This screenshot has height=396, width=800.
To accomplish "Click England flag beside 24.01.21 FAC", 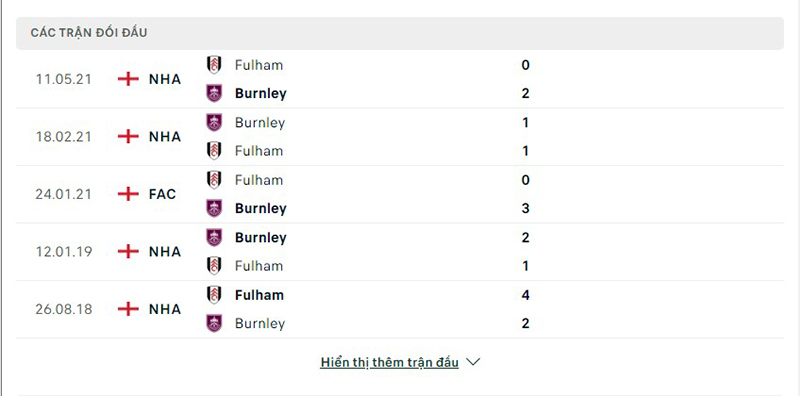I will coord(128,194).
